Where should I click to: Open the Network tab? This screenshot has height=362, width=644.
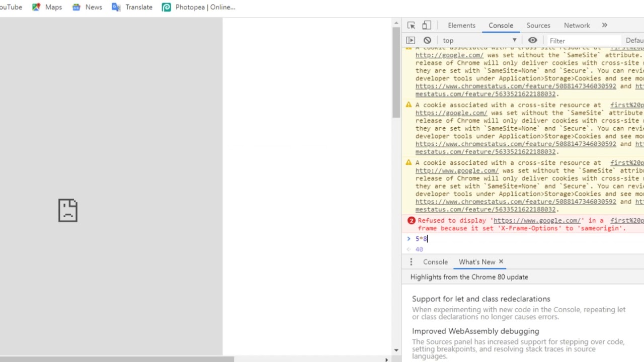[x=577, y=25]
